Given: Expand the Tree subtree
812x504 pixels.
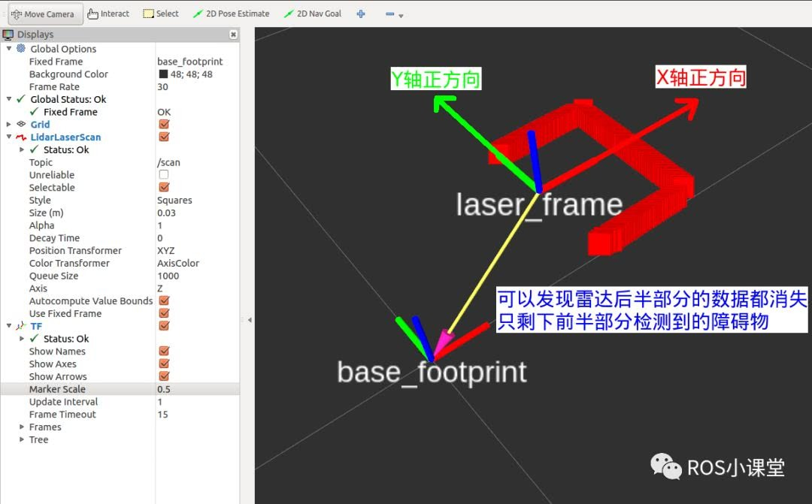Looking at the screenshot, I should point(22,439).
